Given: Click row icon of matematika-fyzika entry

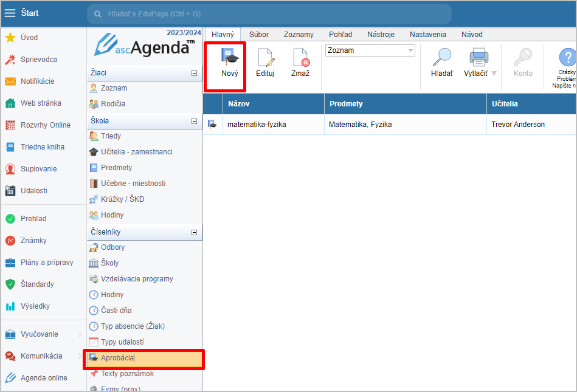Looking at the screenshot, I should [212, 125].
